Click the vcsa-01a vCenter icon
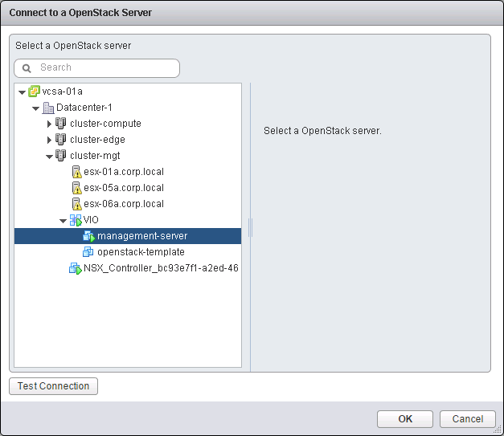Image resolution: width=504 pixels, height=436 pixels. click(34, 92)
